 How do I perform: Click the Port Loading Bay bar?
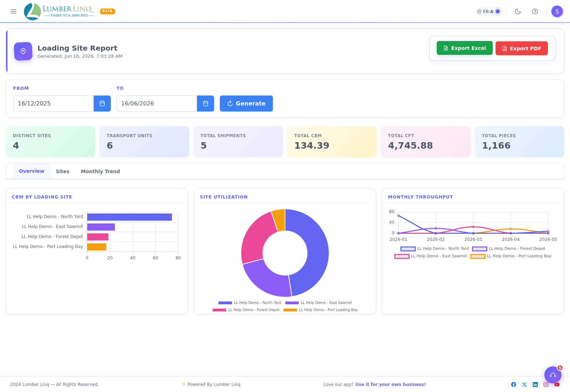click(x=97, y=247)
